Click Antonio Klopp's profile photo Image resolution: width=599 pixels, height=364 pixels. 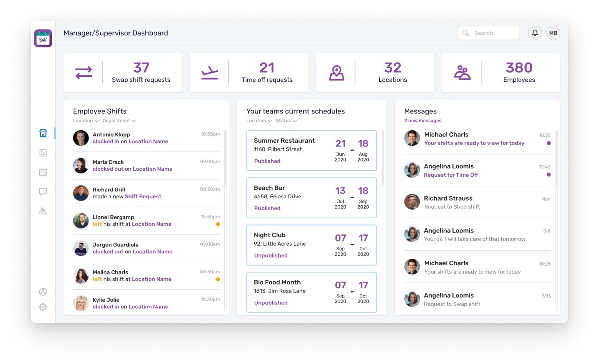(81, 138)
